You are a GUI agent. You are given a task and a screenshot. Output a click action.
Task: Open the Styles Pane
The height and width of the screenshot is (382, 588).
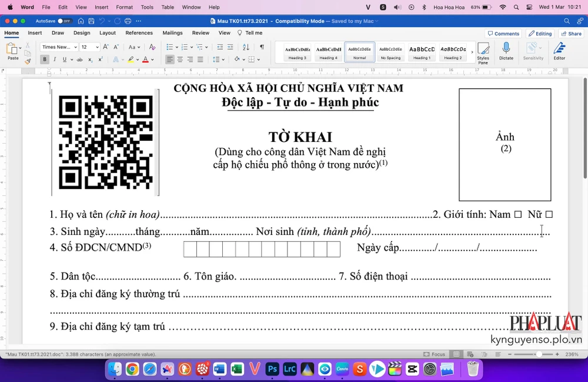pyautogui.click(x=483, y=52)
